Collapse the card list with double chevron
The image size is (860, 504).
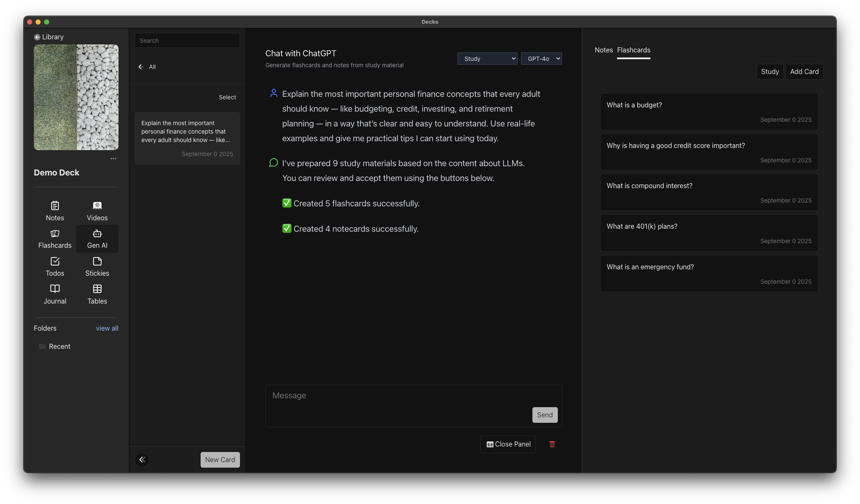click(142, 460)
